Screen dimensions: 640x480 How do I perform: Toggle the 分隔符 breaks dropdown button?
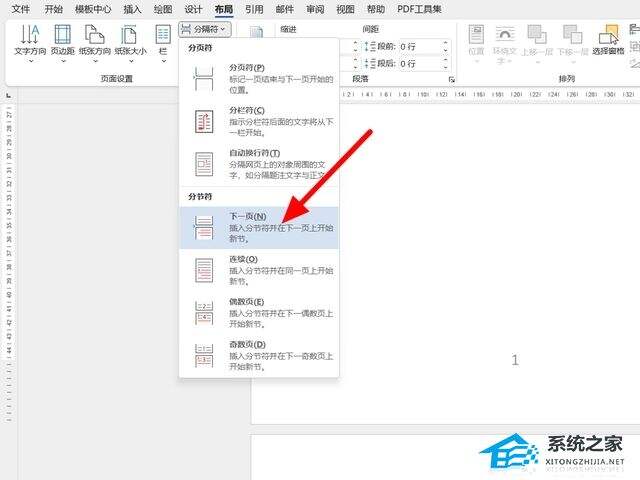(x=205, y=29)
